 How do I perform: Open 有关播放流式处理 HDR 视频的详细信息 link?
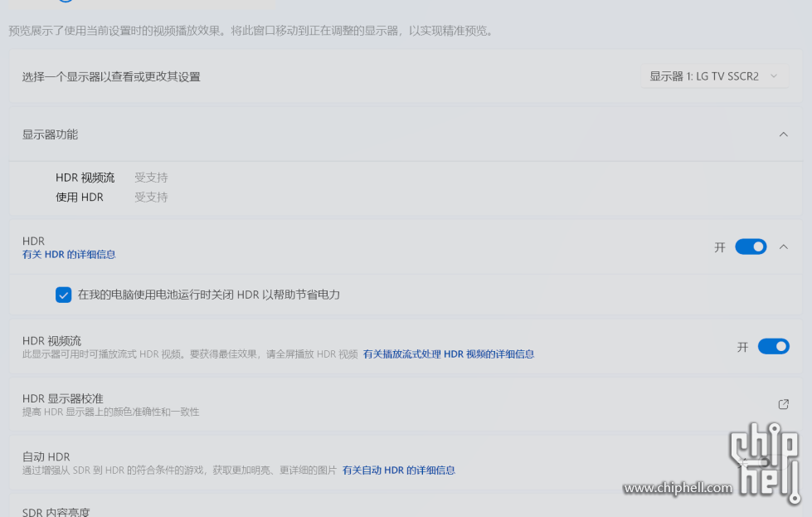[449, 354]
